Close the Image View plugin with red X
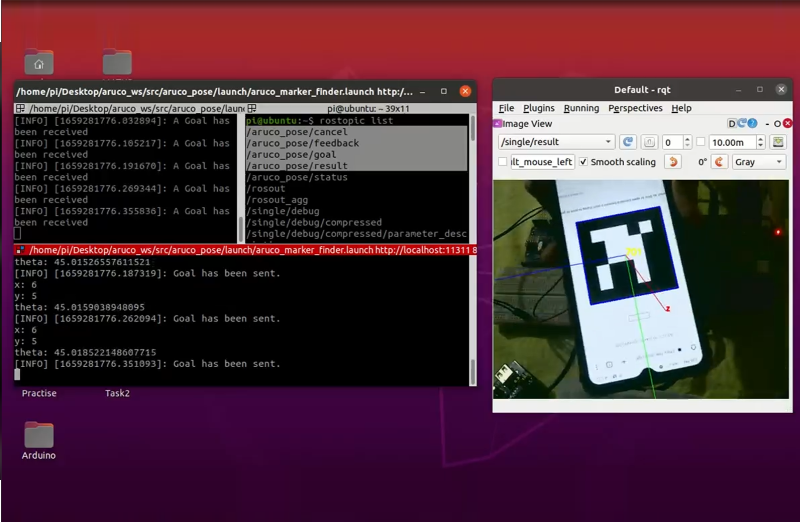Viewport: 800px width, 522px height. tap(787, 123)
